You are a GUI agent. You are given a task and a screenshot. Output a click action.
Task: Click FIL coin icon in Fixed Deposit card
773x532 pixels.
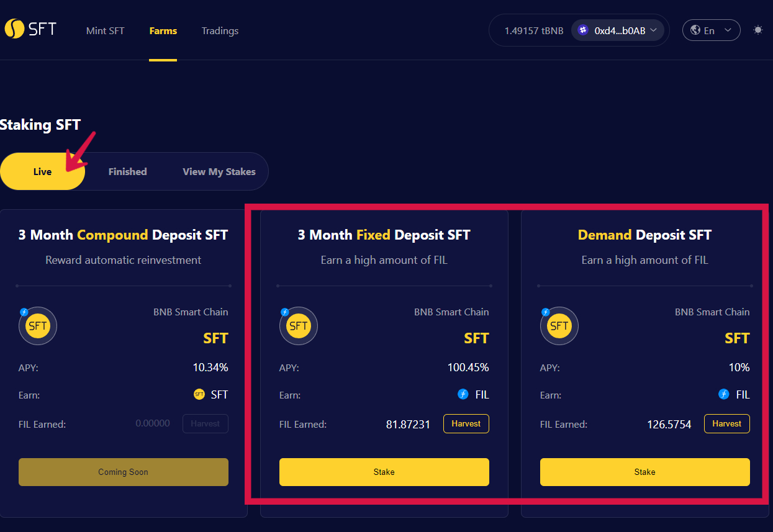tap(463, 394)
